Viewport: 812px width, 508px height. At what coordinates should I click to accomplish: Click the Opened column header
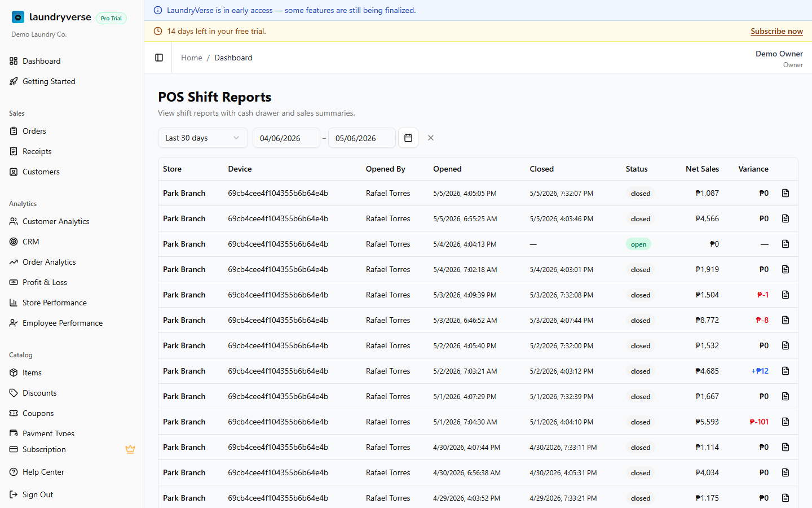(447, 169)
